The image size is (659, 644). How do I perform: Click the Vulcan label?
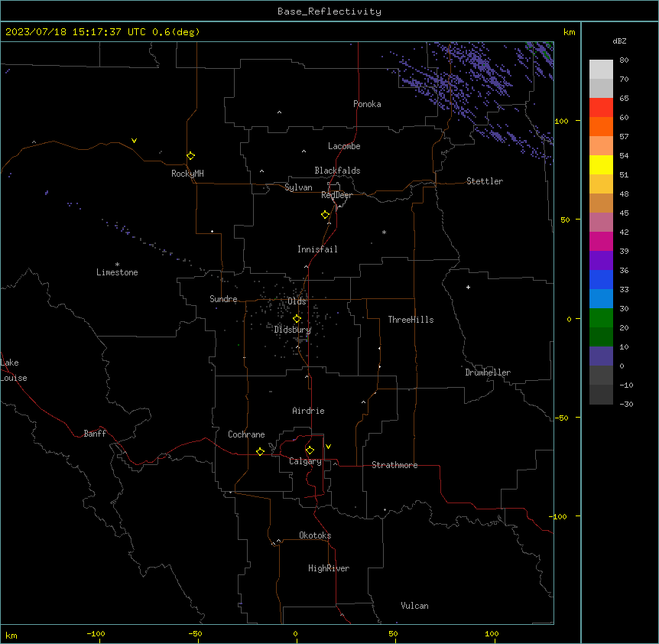[x=415, y=606]
